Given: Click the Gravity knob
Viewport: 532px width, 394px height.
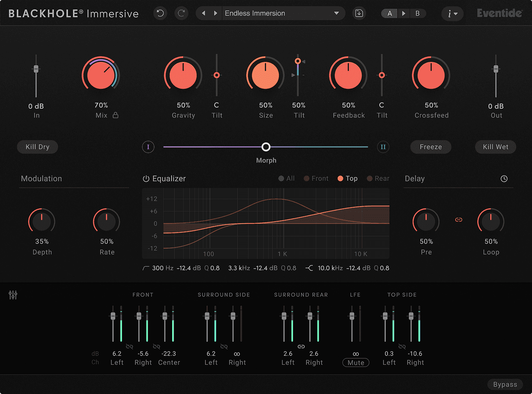Looking at the screenshot, I should (183, 75).
